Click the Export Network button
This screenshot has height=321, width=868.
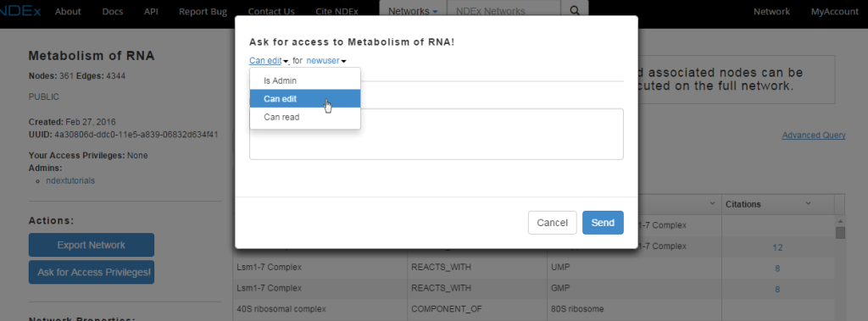(x=92, y=245)
